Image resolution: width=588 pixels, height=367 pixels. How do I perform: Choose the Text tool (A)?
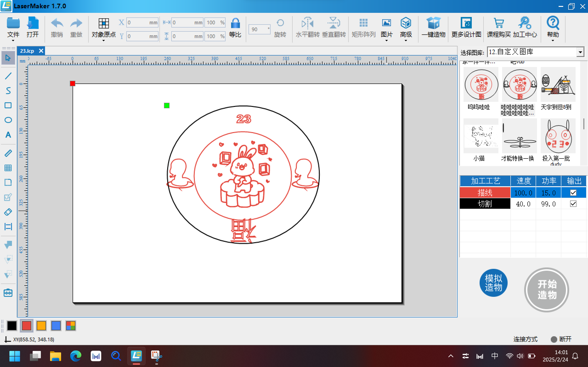(8, 134)
